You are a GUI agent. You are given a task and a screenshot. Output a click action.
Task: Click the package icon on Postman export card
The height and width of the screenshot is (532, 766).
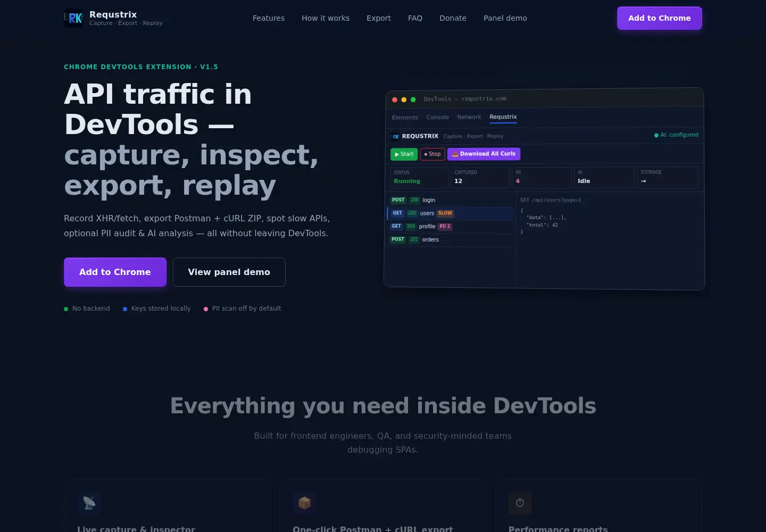(x=305, y=503)
